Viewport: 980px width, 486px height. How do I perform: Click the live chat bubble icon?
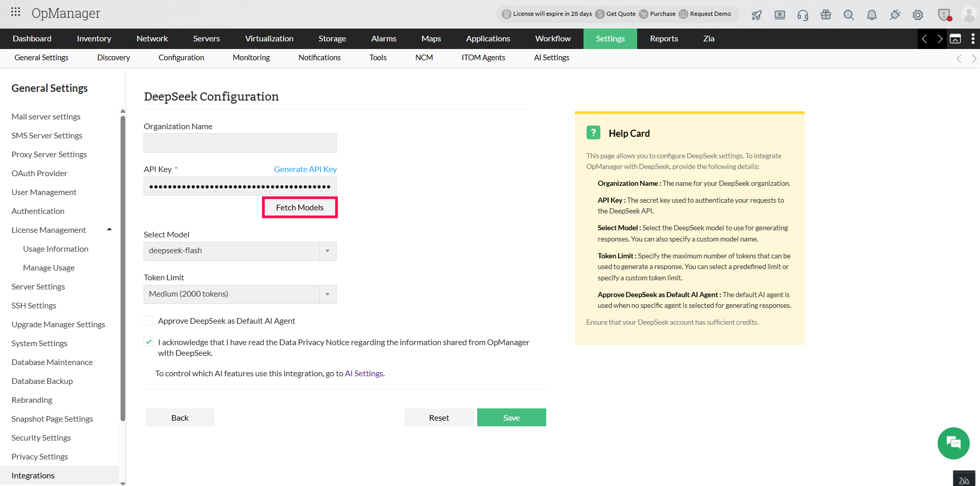tap(953, 443)
